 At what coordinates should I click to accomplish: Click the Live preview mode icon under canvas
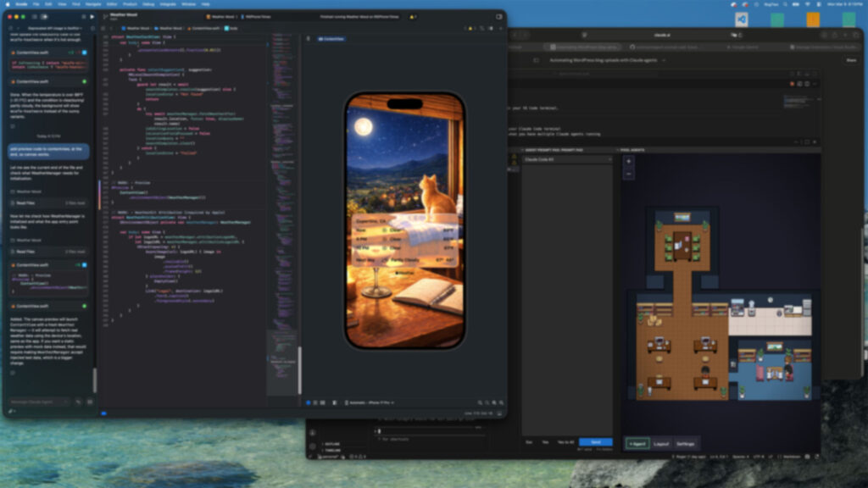pos(308,402)
